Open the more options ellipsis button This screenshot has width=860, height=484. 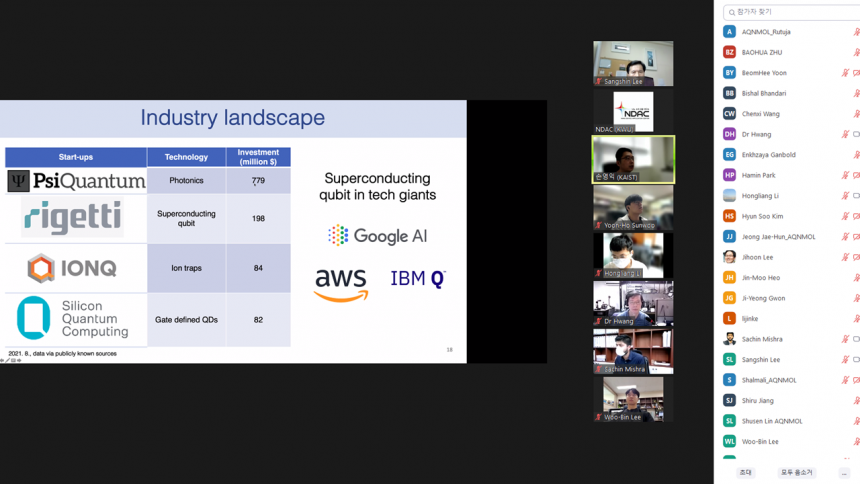click(844, 472)
